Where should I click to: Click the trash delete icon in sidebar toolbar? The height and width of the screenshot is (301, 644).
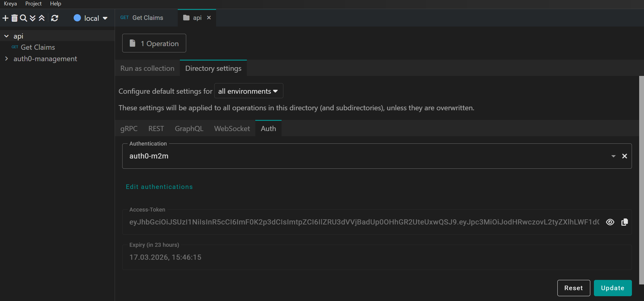[14, 18]
